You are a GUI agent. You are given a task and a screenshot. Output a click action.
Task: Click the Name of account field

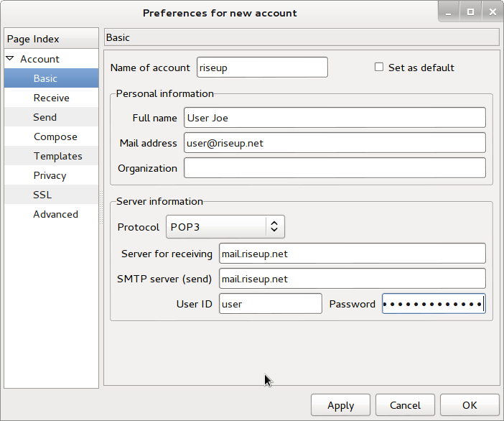click(x=262, y=68)
